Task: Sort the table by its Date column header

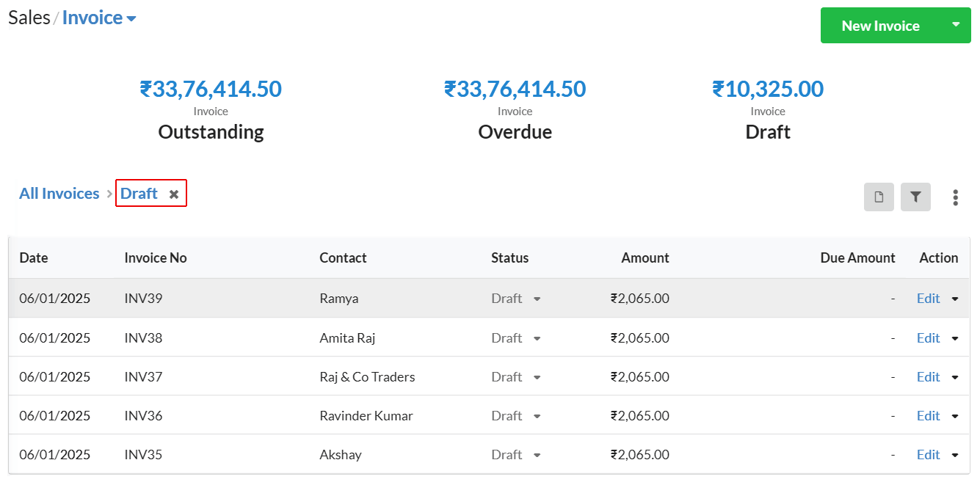Action: point(34,258)
